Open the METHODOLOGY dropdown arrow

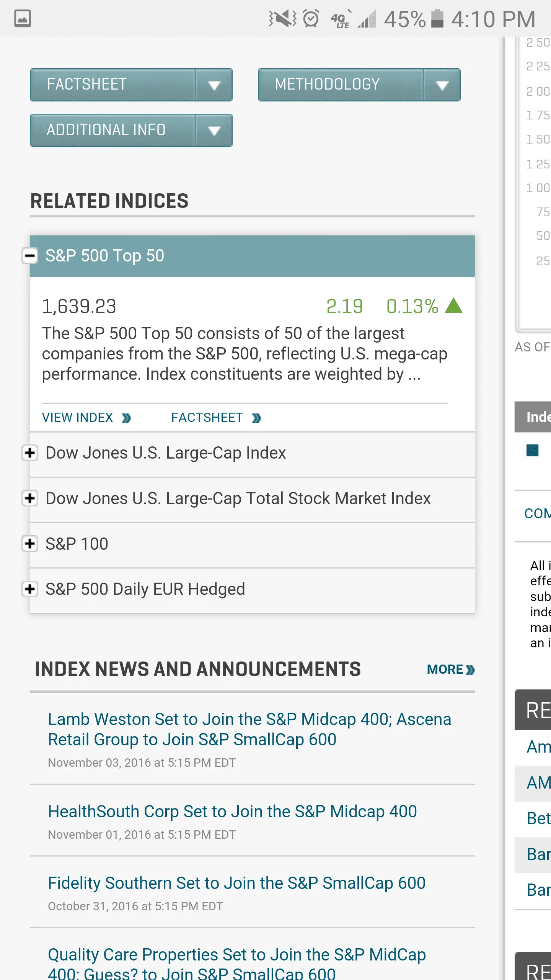tap(442, 85)
